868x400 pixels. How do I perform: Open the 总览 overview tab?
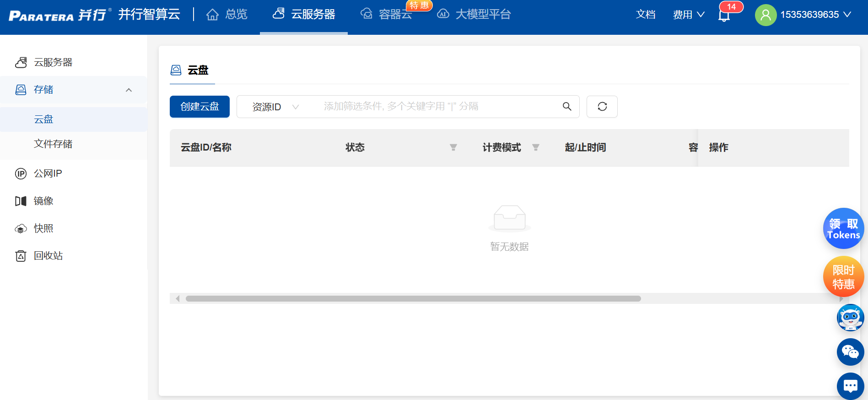(x=227, y=15)
